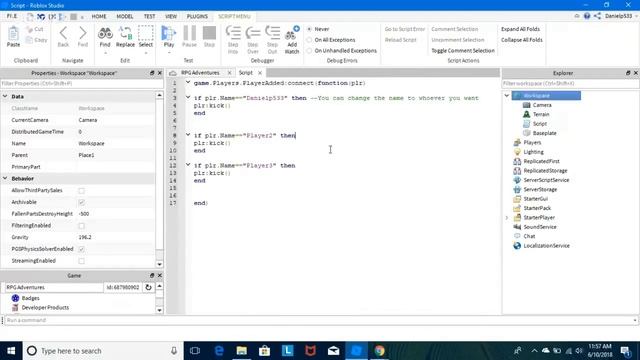Select On Unhandled Exceptions option

pyautogui.click(x=309, y=51)
